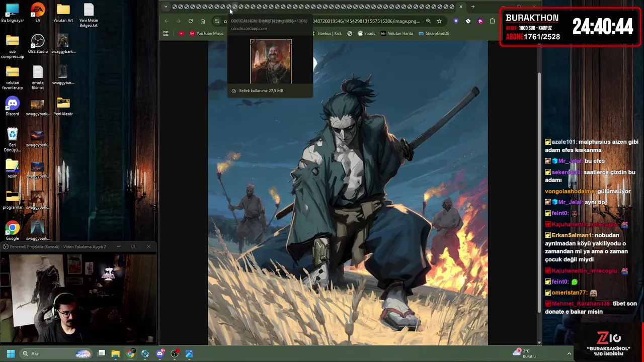Open Chrome apps grid in bookmarks bar

pyautogui.click(x=166, y=33)
